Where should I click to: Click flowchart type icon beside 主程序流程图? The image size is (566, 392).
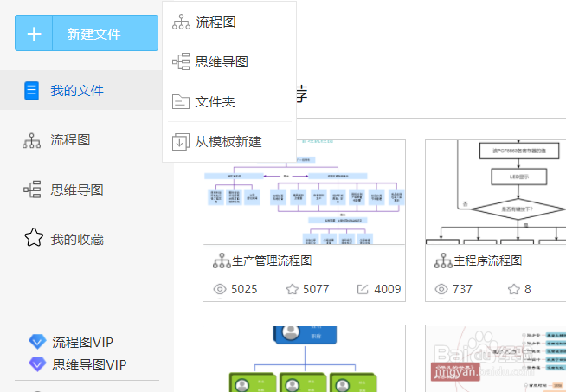tap(443, 260)
